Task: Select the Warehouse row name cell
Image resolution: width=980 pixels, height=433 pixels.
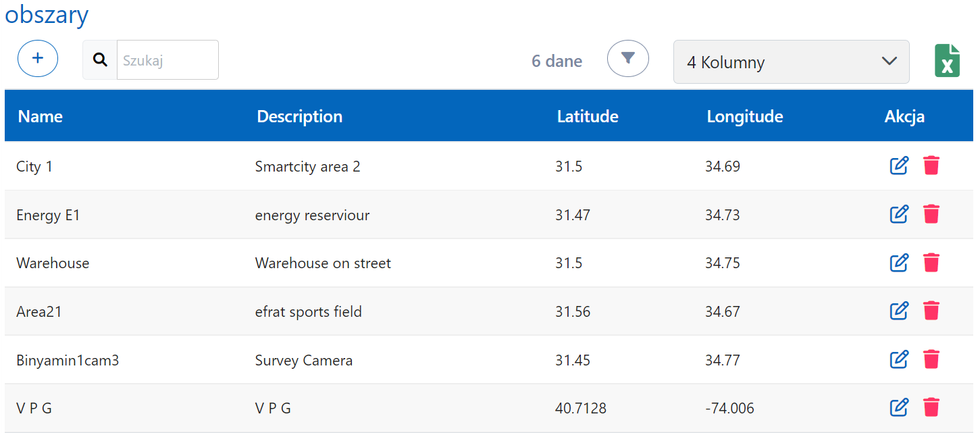Action: point(53,263)
